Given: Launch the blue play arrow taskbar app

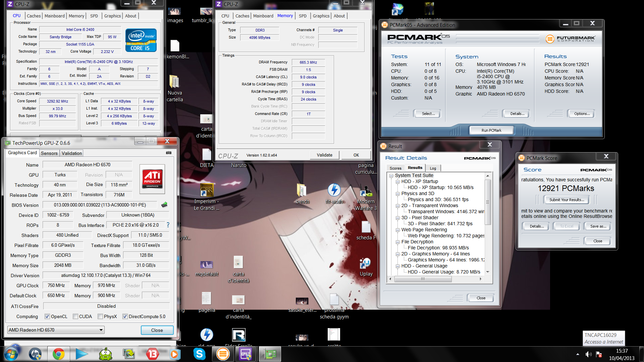Looking at the screenshot, I should pyautogui.click(x=82, y=354).
